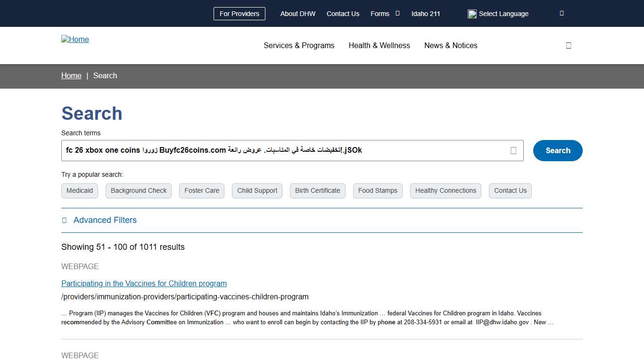Click the icon at top-right of header
Screen dimensions: 644x362
(x=561, y=14)
